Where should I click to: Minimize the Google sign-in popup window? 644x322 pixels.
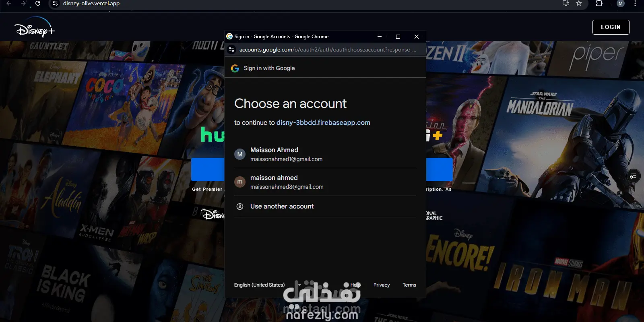click(x=379, y=37)
